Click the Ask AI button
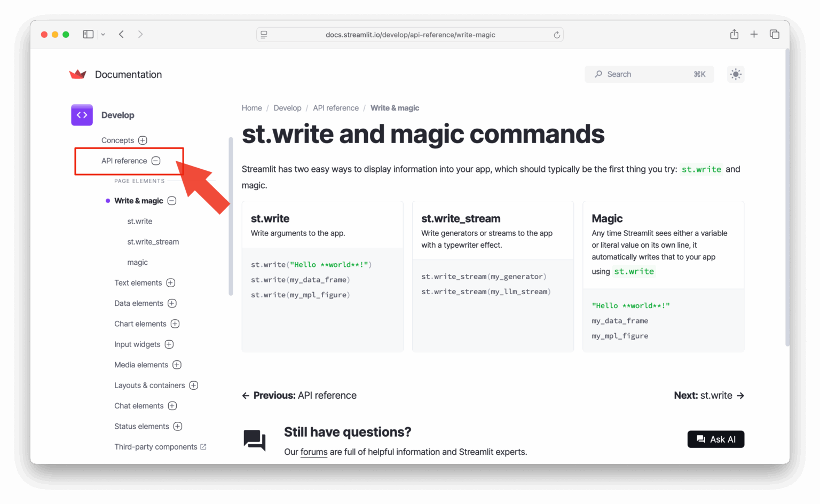The image size is (820, 504). pos(715,439)
